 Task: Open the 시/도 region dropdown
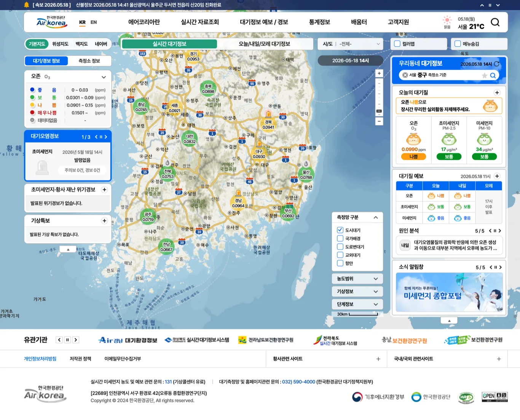[350, 44]
